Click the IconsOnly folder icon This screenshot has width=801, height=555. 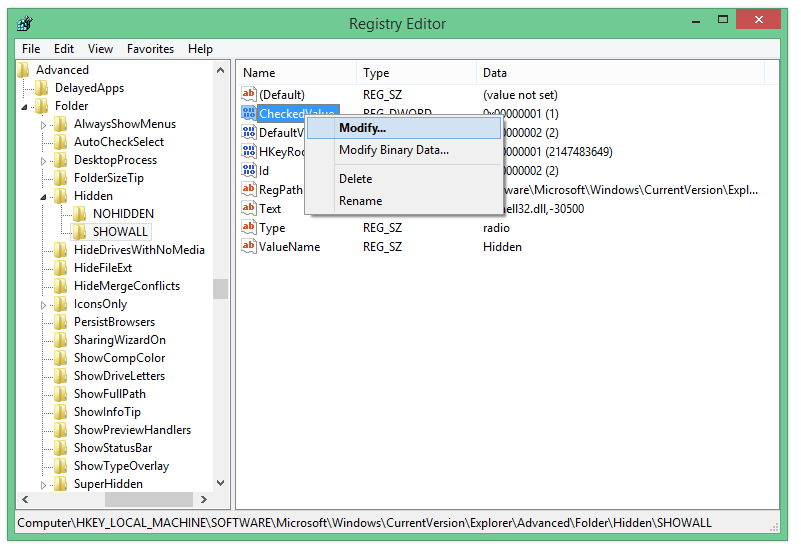(x=61, y=304)
